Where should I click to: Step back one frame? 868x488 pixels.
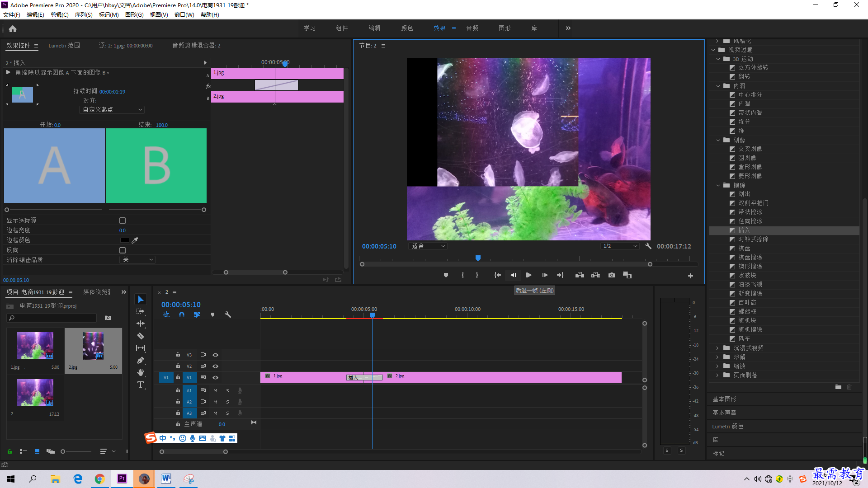tap(513, 275)
